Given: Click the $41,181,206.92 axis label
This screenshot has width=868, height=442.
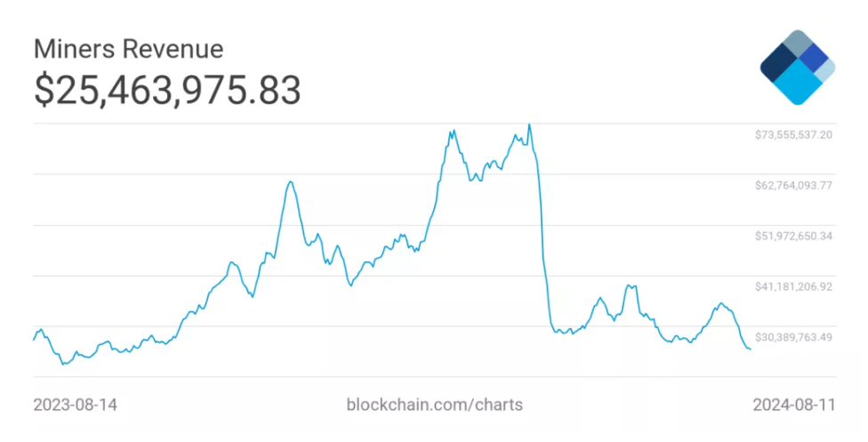Looking at the screenshot, I should [793, 287].
